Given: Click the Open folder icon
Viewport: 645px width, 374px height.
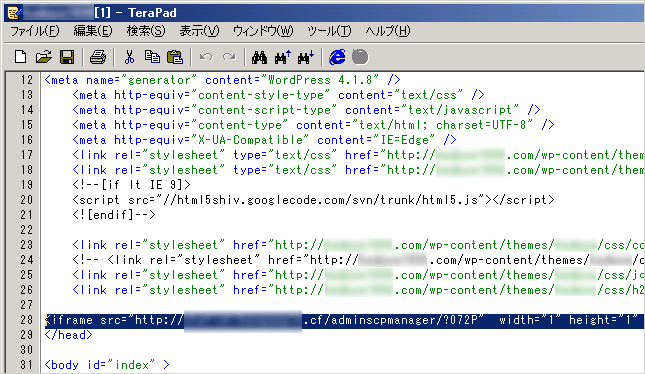Looking at the screenshot, I should [44, 57].
